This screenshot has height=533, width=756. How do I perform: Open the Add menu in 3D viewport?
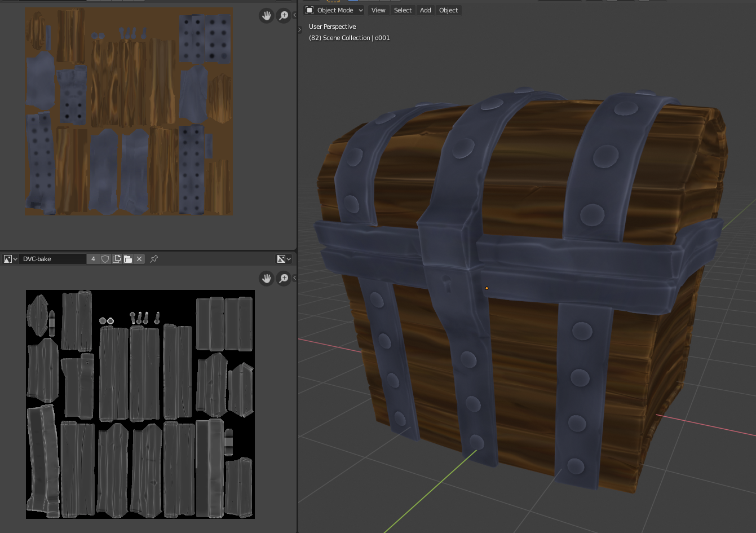pos(426,10)
